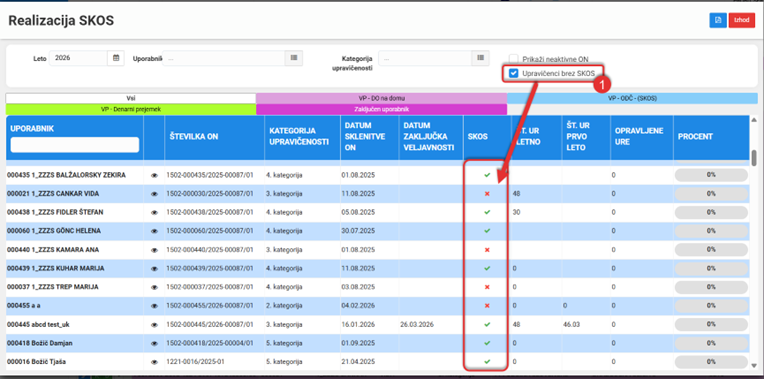Sort by PROCENT column header
The width and height of the screenshot is (764, 379).
[x=695, y=137]
